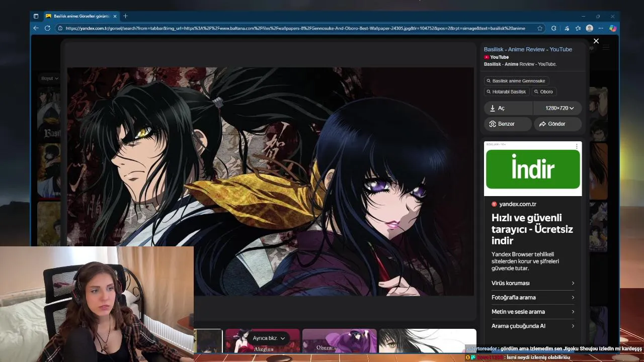The width and height of the screenshot is (644, 362).
Task: Expand Arama çubuğunda AI row
Action: (533, 326)
